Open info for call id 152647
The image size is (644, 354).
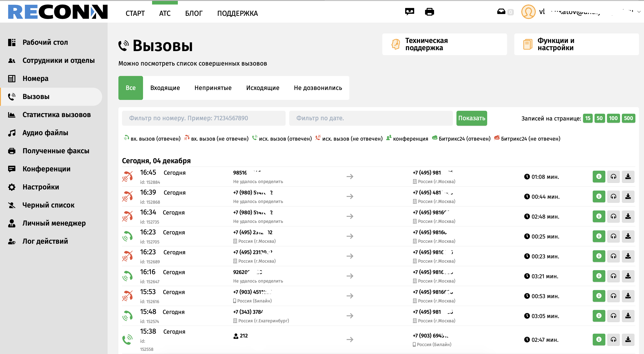click(599, 276)
